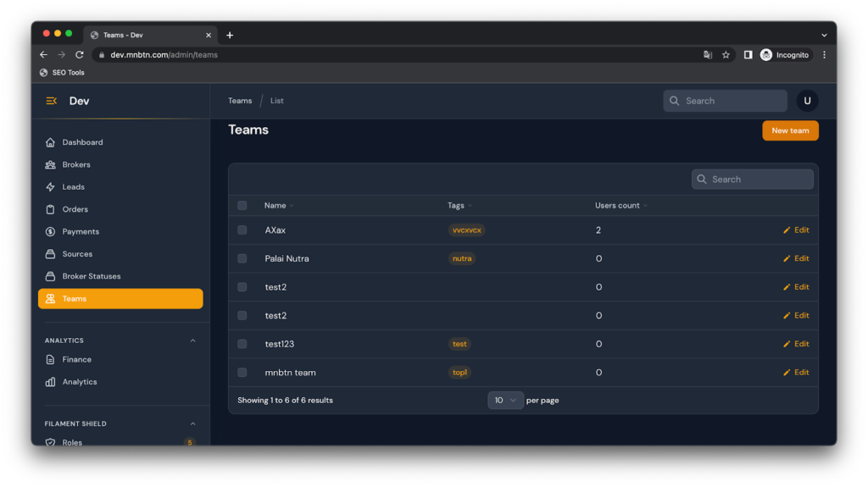Open the per page dropdown
Image resolution: width=868 pixels, height=487 pixels.
(x=505, y=401)
